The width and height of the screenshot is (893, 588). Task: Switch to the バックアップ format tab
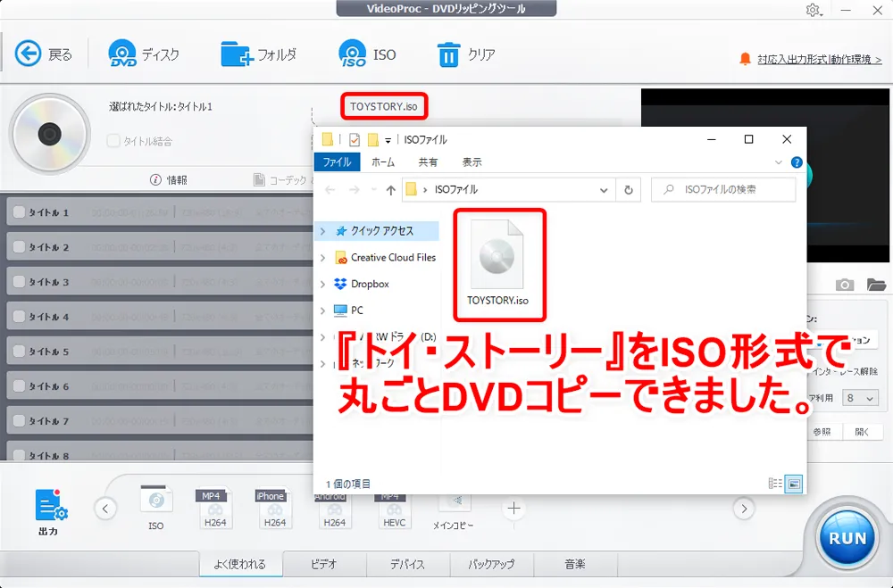pyautogui.click(x=491, y=564)
